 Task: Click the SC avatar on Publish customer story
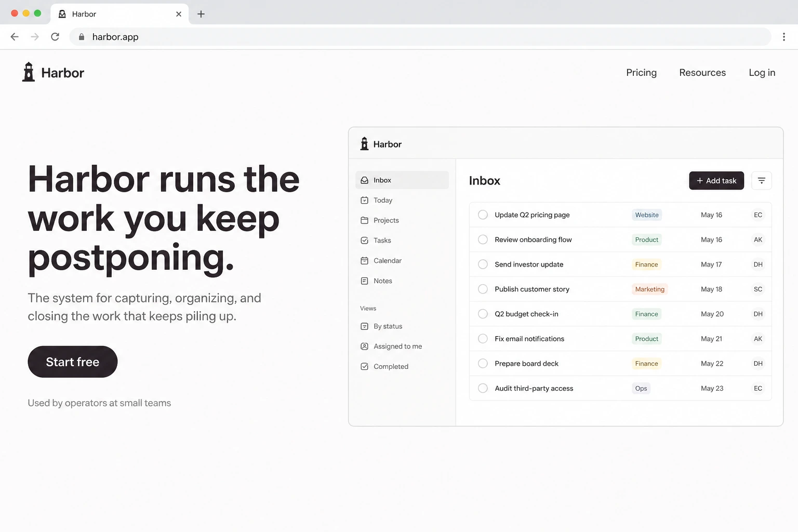(758, 289)
